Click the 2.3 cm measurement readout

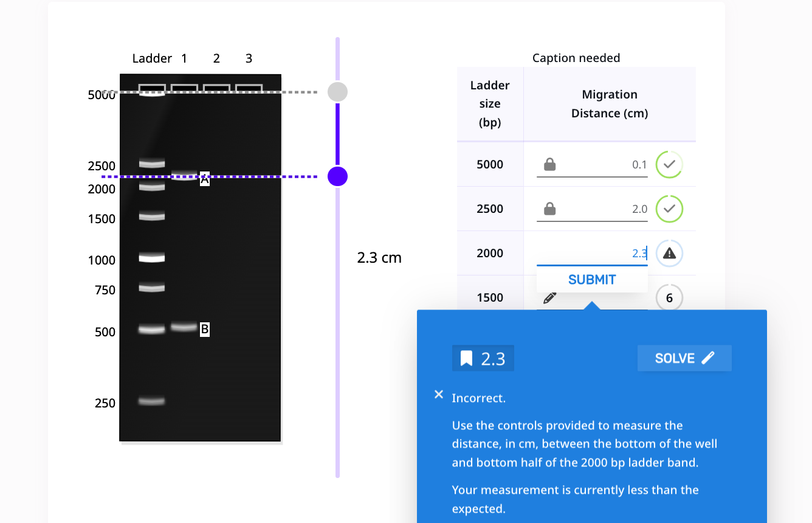(x=379, y=258)
